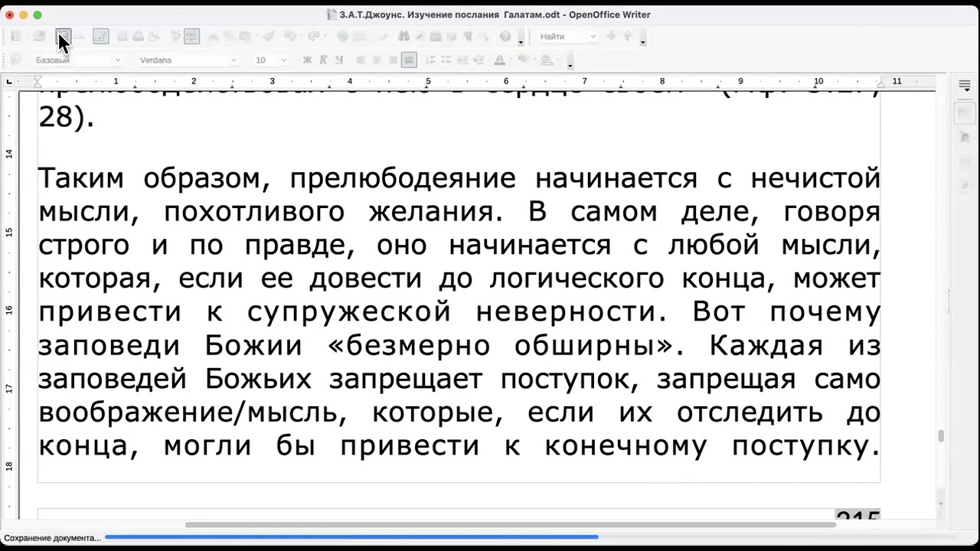This screenshot has height=551, width=980.
Task: Click the word воображение/мысль in text
Action: point(188,413)
